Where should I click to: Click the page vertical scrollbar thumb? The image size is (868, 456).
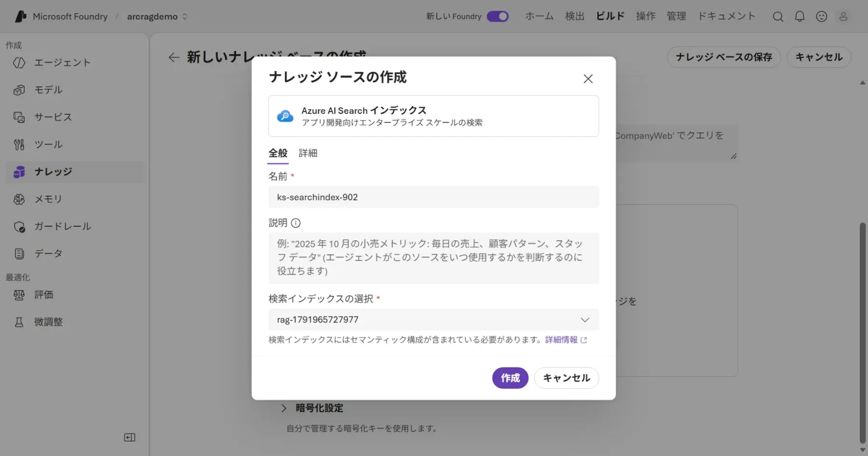click(862, 332)
